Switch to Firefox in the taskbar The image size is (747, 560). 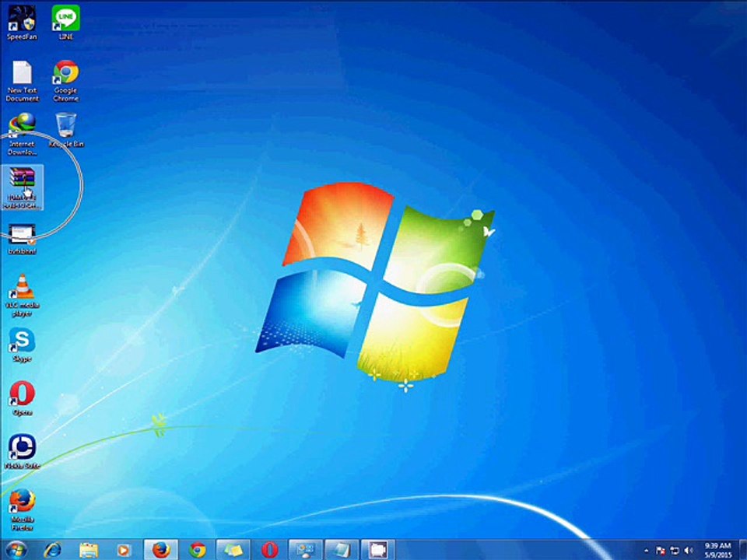[161, 550]
